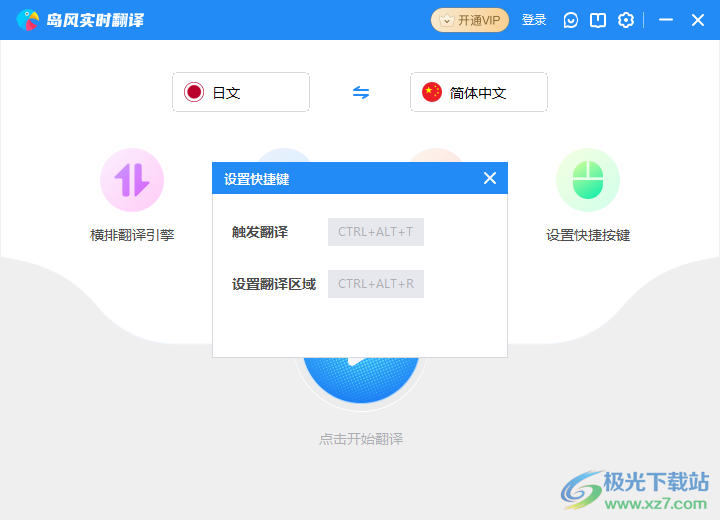Click the parrot app logo icon
The image size is (720, 520).
[x=28, y=20]
